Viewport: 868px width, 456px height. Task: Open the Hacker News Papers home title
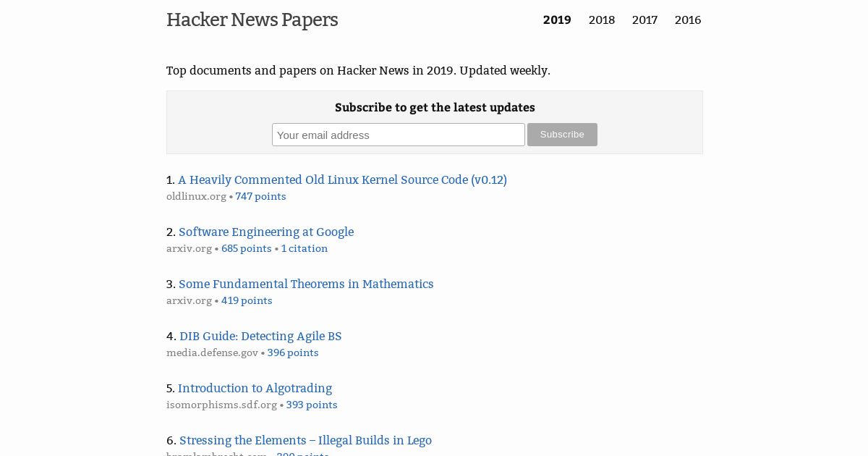point(252,20)
